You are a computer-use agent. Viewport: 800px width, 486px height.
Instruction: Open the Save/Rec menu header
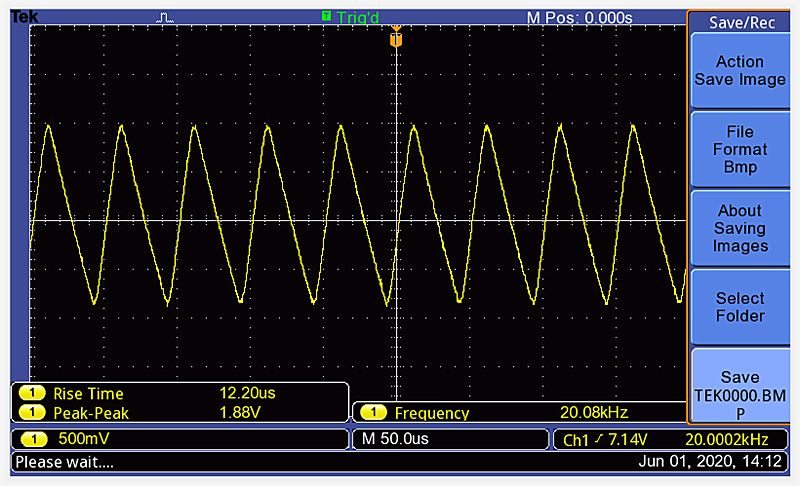click(740, 22)
